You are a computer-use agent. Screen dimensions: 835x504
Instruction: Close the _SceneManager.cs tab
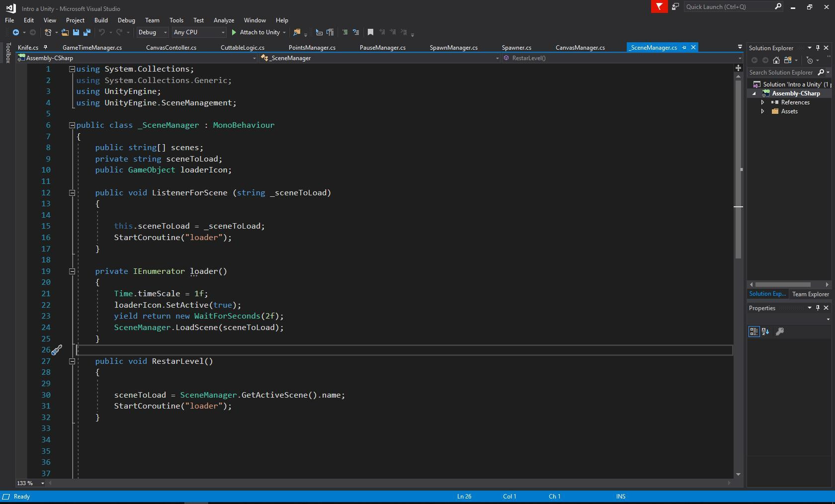point(693,47)
